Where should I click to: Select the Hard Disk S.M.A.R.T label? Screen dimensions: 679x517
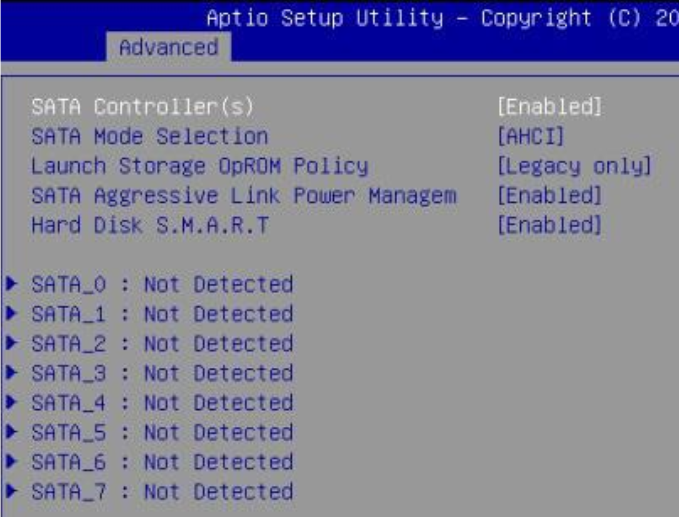(150, 225)
